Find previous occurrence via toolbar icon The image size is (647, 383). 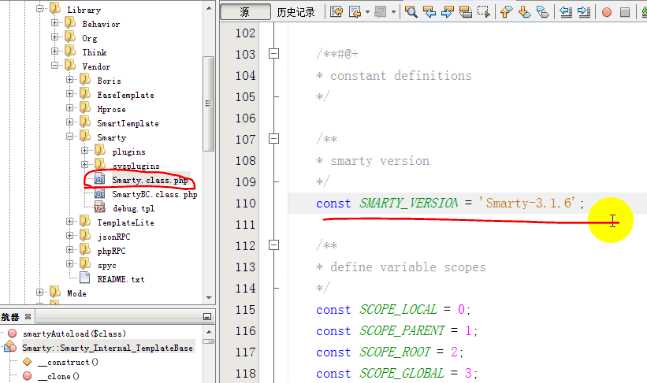pos(430,12)
